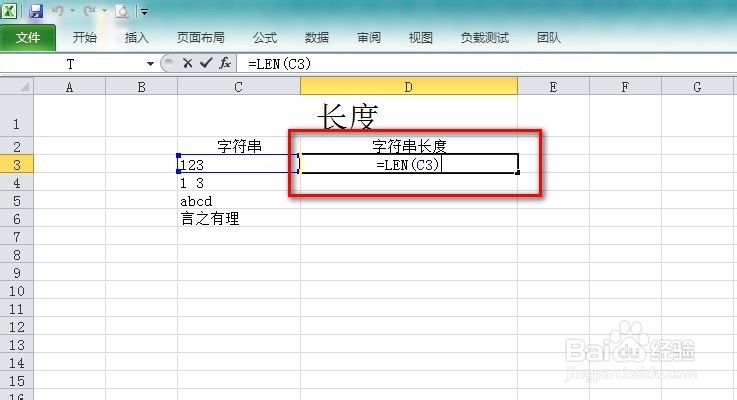Viewport: 737px width, 400px height.
Task: Click cell containing abcd
Action: (x=239, y=201)
